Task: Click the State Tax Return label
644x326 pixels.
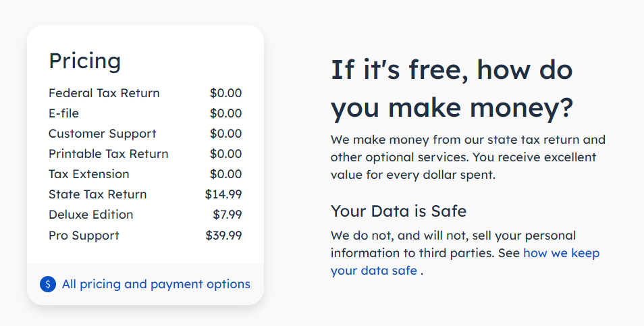Action: pos(97,194)
